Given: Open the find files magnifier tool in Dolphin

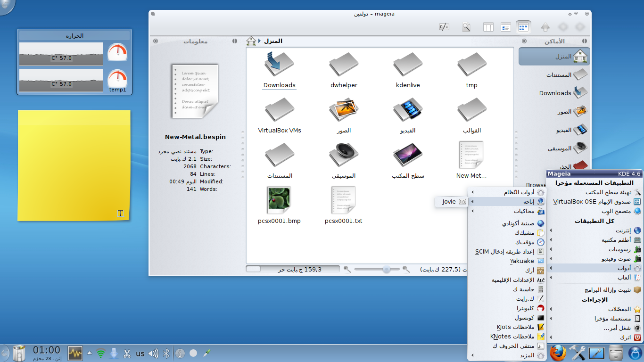Looking at the screenshot, I should 466,27.
